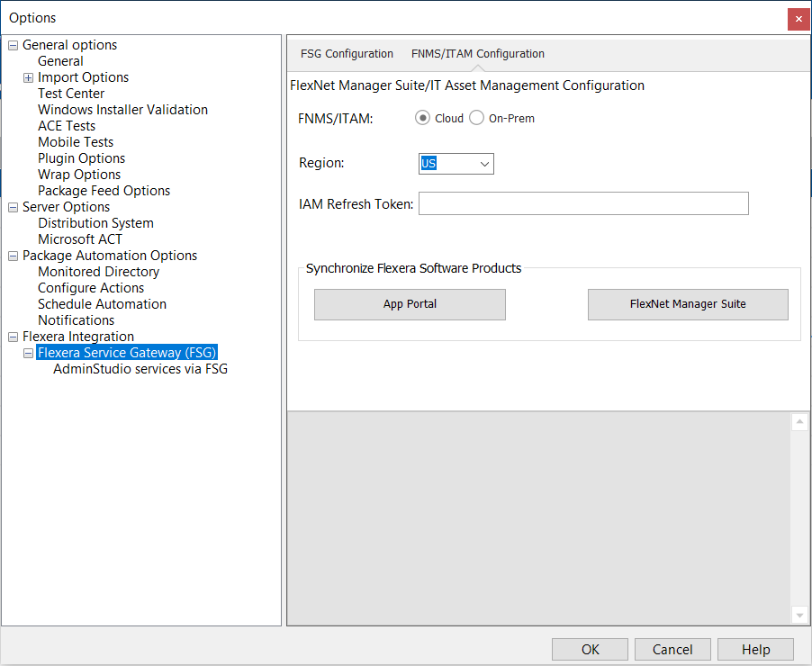This screenshot has height=666, width=812.
Task: Expand the Import Options node
Action: (x=29, y=77)
